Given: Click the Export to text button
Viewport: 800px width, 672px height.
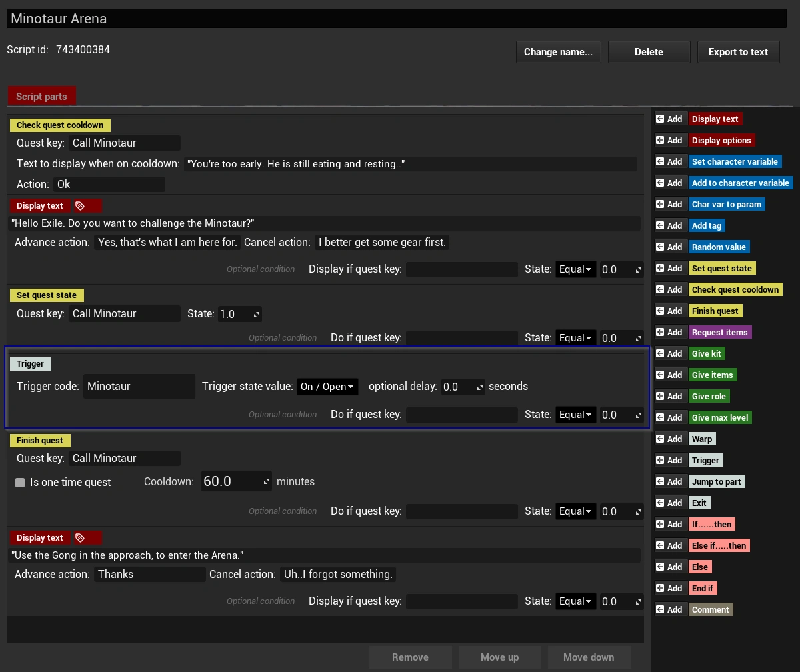Looking at the screenshot, I should tap(738, 52).
